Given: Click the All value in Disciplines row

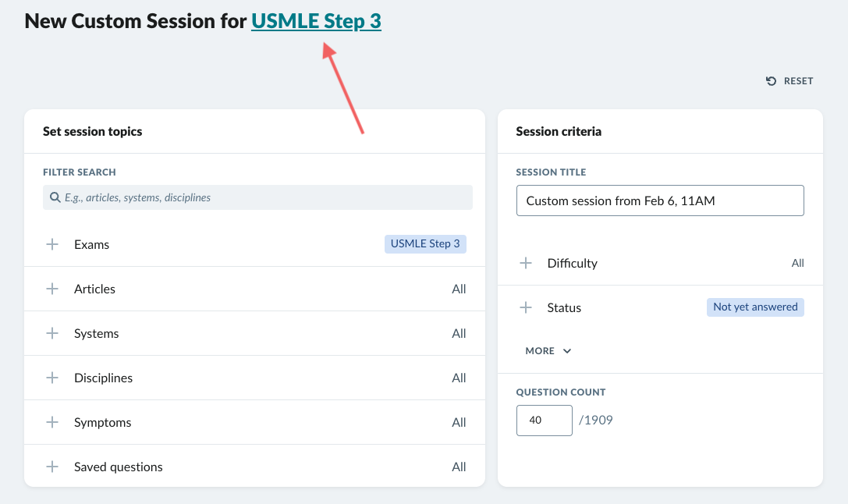Looking at the screenshot, I should point(459,378).
